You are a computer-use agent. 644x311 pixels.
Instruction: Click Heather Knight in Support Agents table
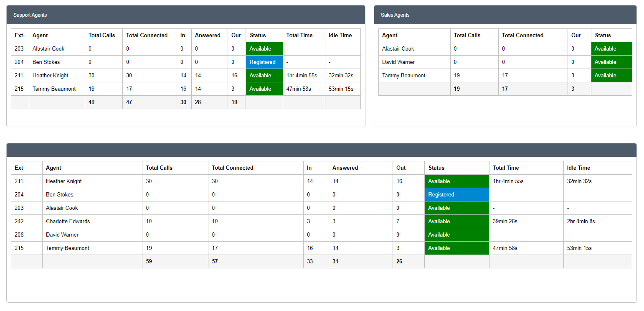click(x=51, y=76)
